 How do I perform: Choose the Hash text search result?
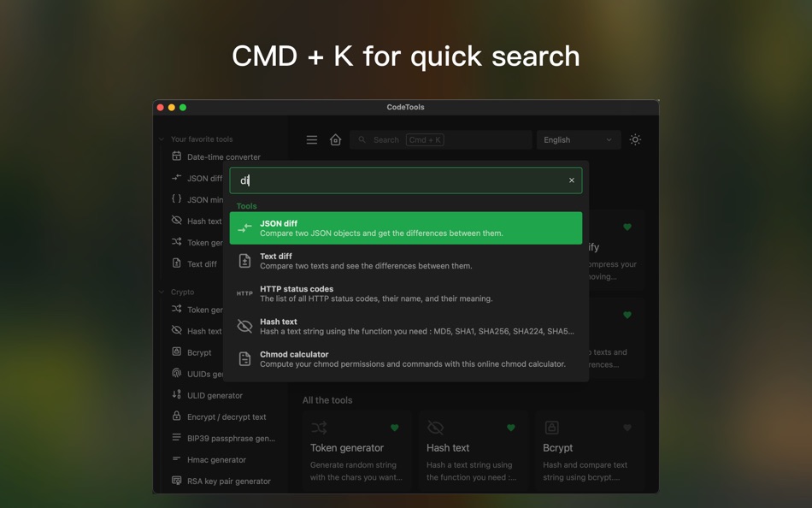coord(406,326)
